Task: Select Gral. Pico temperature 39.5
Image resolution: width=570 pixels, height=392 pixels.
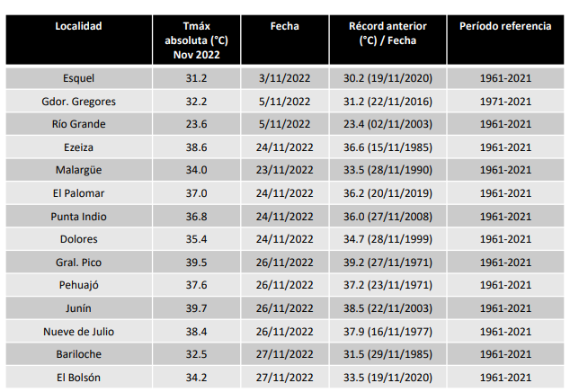Action: (196, 263)
